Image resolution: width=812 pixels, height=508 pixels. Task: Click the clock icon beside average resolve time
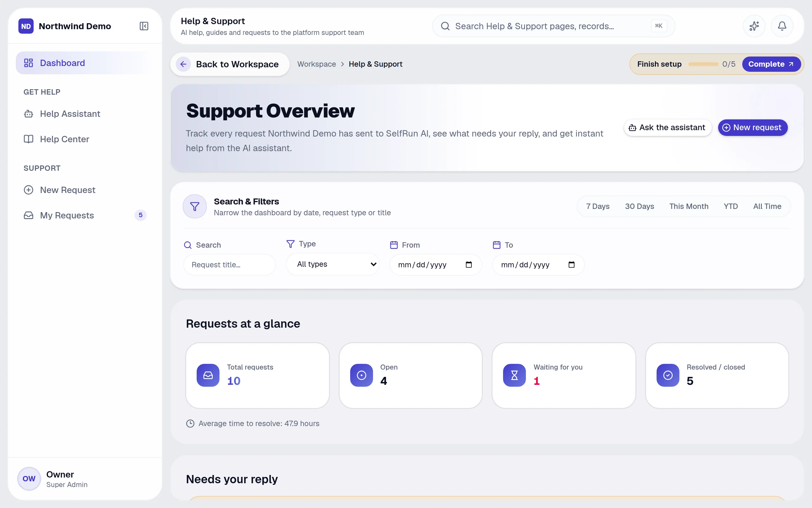pyautogui.click(x=190, y=423)
